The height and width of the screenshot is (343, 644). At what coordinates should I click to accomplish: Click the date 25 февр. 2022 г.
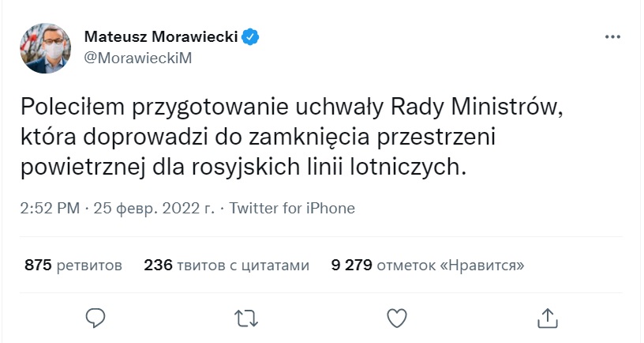pos(153,209)
